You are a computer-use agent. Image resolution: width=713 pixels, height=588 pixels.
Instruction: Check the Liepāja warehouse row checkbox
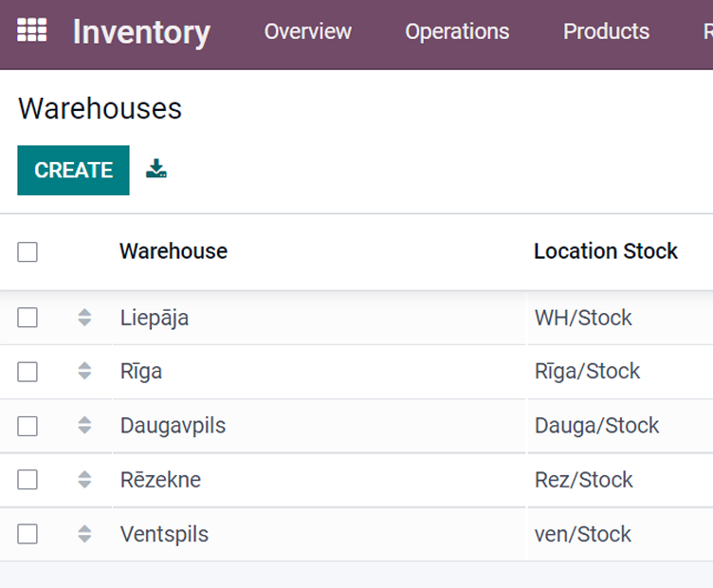[x=27, y=318]
